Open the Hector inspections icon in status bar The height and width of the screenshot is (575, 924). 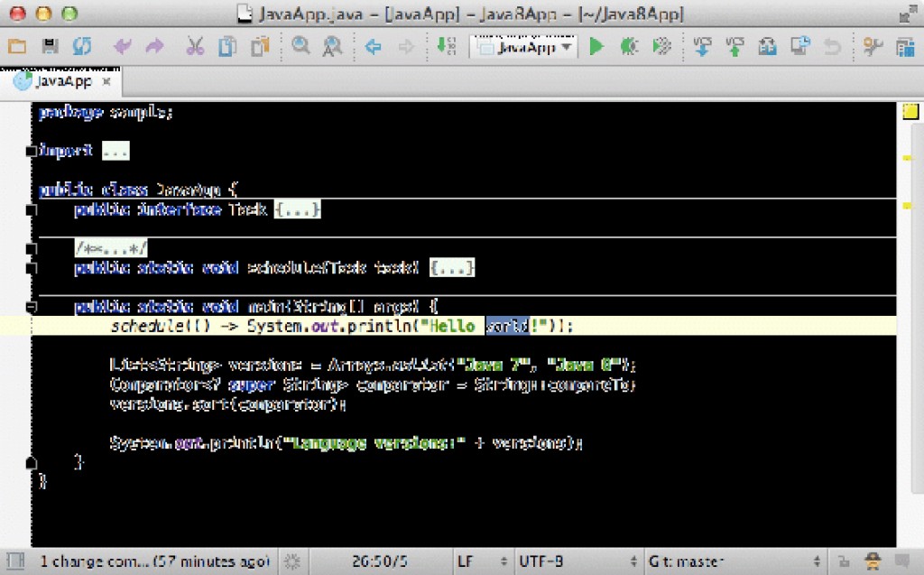click(x=873, y=561)
